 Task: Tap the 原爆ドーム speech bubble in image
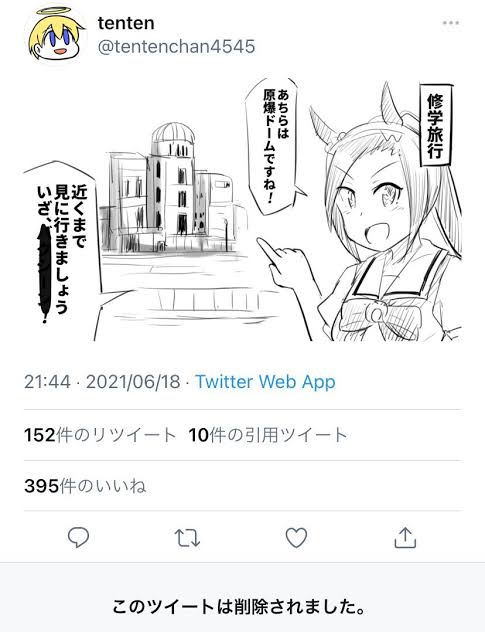276,146
